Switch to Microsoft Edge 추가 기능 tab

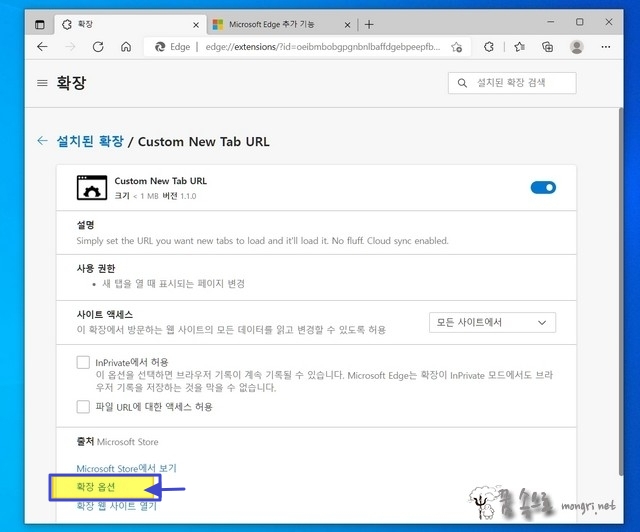tap(281, 24)
